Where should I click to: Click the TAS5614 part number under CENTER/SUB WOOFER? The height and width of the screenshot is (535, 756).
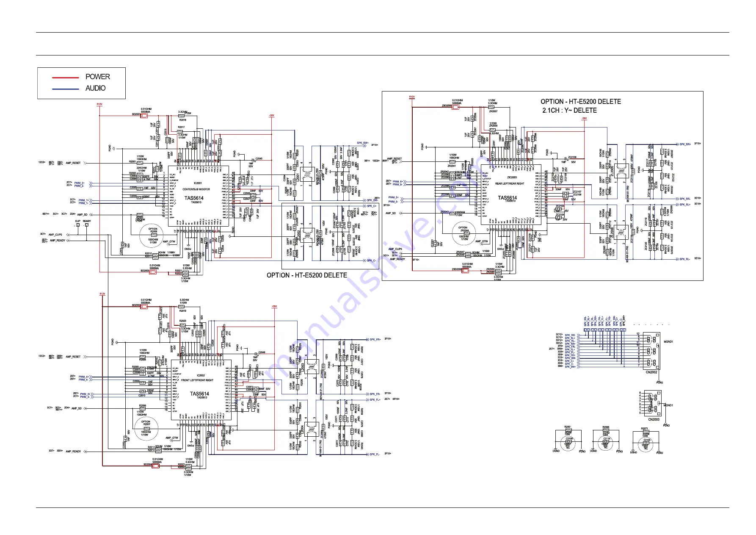pos(194,198)
